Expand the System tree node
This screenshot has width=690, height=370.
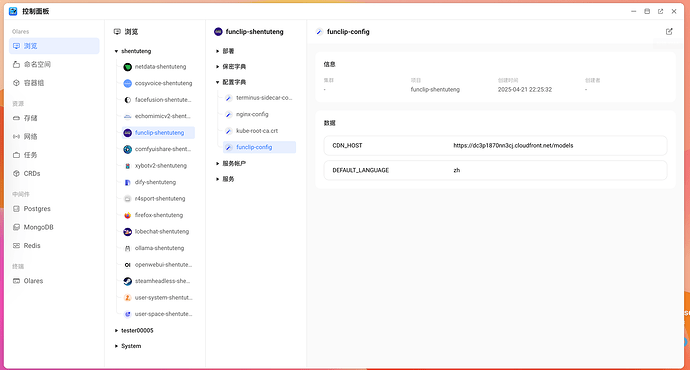tap(116, 346)
